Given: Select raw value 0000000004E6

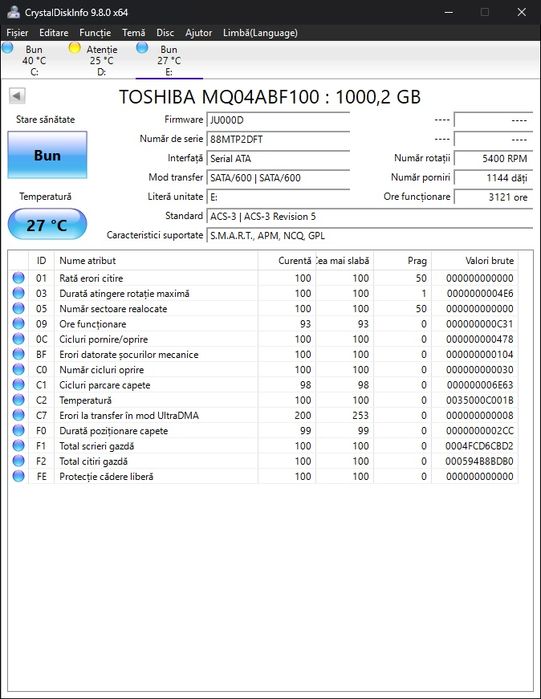Looking at the screenshot, I should (480, 293).
